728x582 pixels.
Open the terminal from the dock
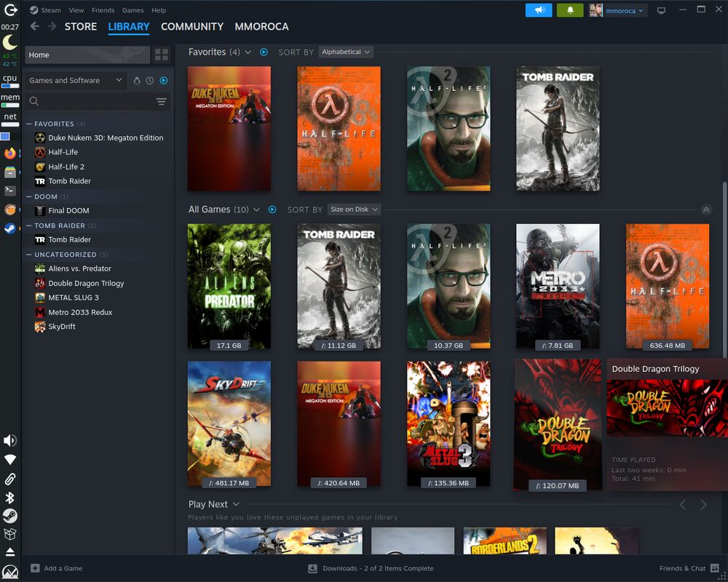(x=9, y=191)
